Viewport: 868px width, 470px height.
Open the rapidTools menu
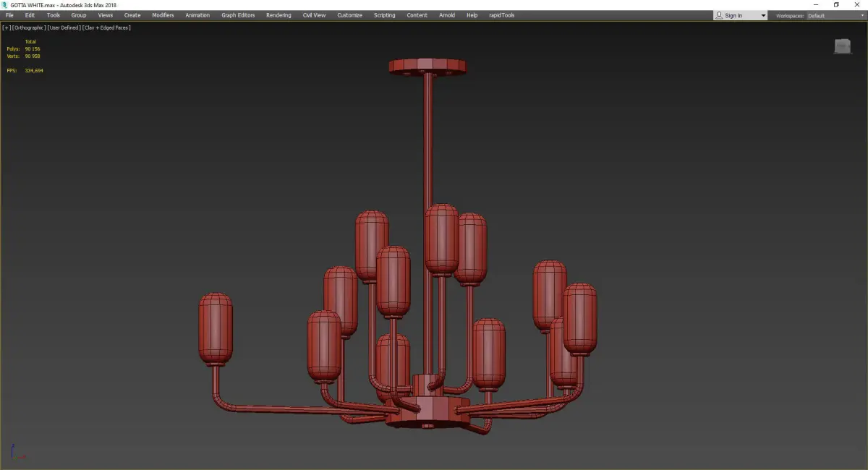[x=502, y=15]
